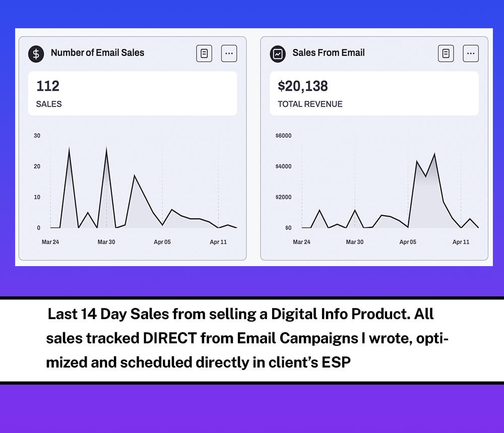Click the "Number of Email Sales" card title
Viewport: 504px width, 433px height.
[97, 53]
